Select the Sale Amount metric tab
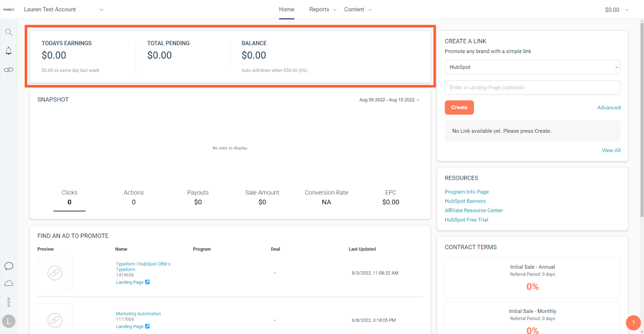Screen dimensions: 644x334 tap(262, 197)
